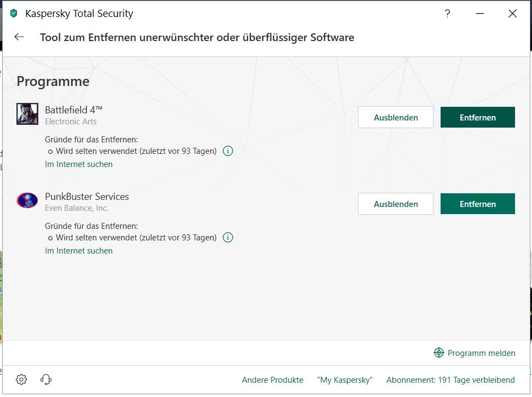Open the "My Kaspersky" link

(345, 379)
